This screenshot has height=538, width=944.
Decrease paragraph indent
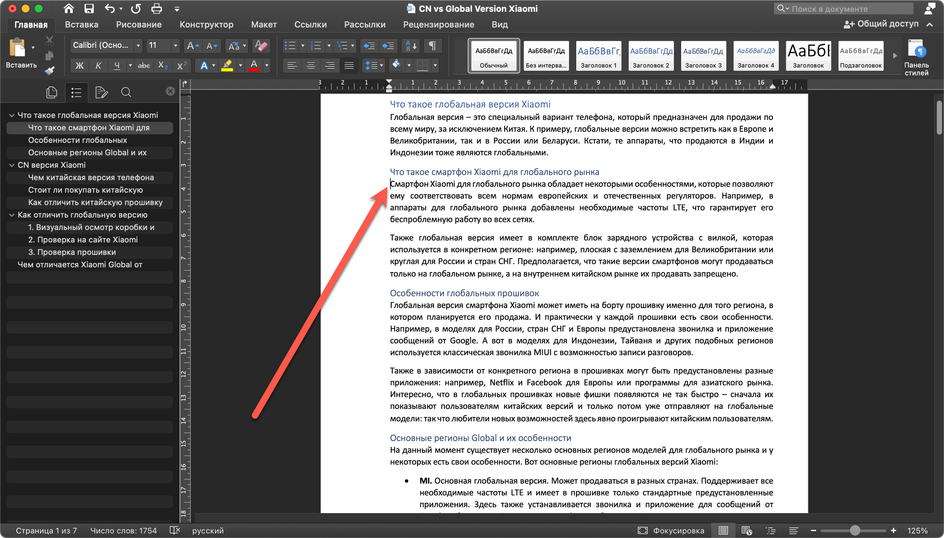tap(369, 46)
